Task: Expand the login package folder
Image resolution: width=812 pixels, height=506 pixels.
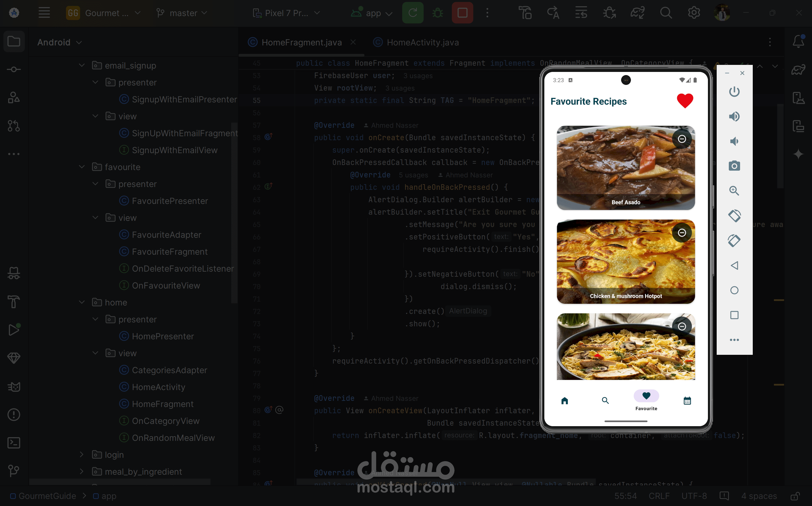Action: (x=82, y=454)
